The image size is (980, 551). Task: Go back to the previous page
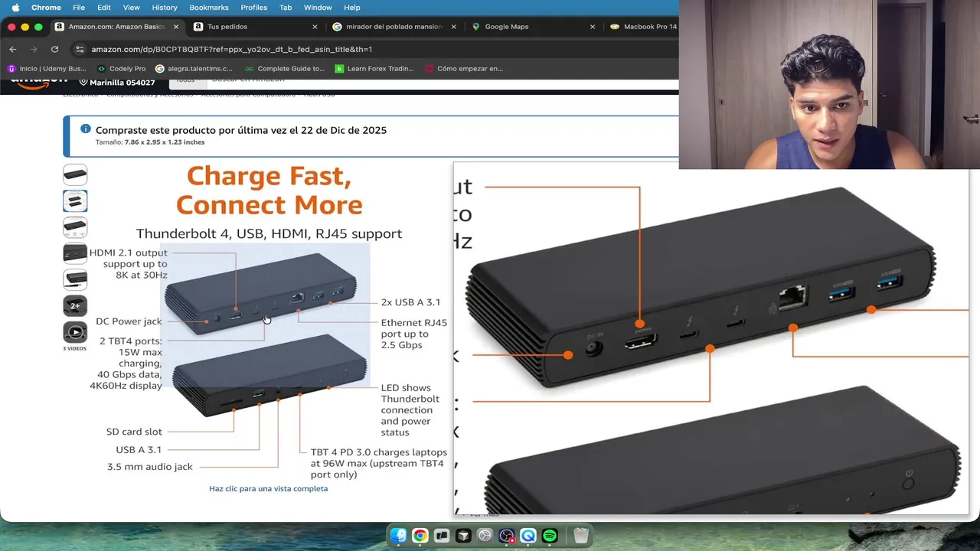pyautogui.click(x=12, y=49)
